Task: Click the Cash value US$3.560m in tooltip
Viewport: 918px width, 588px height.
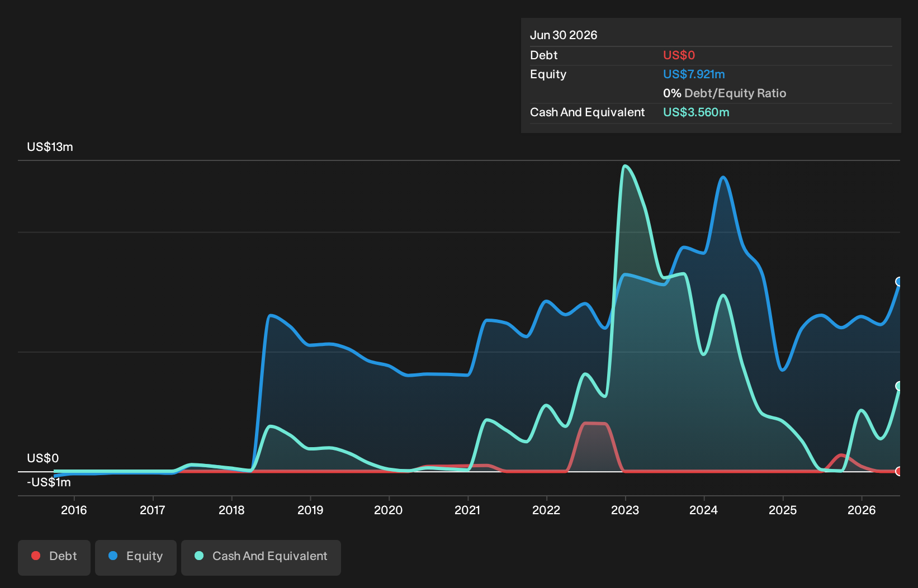Action: [x=696, y=112]
